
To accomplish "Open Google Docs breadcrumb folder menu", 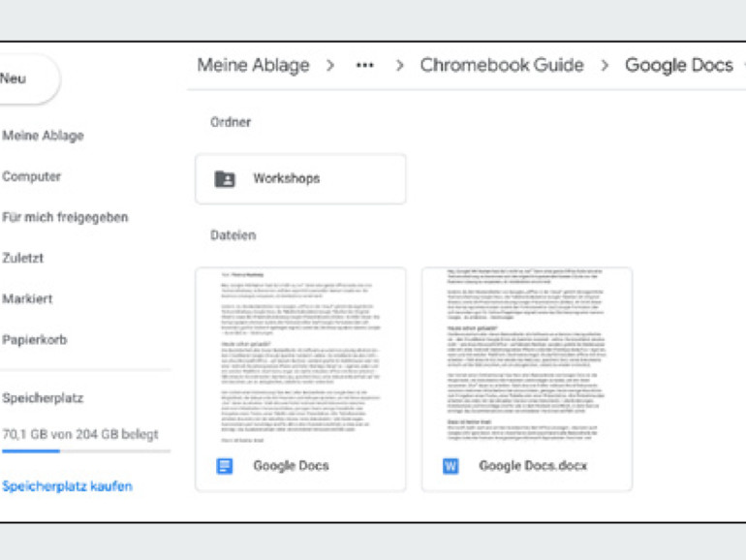I will tap(679, 65).
